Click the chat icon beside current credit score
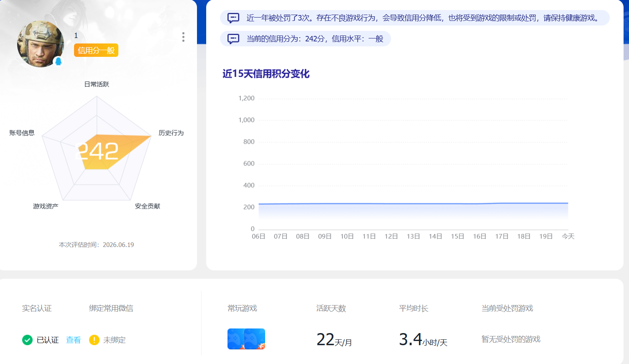This screenshot has height=364, width=629. tap(233, 39)
